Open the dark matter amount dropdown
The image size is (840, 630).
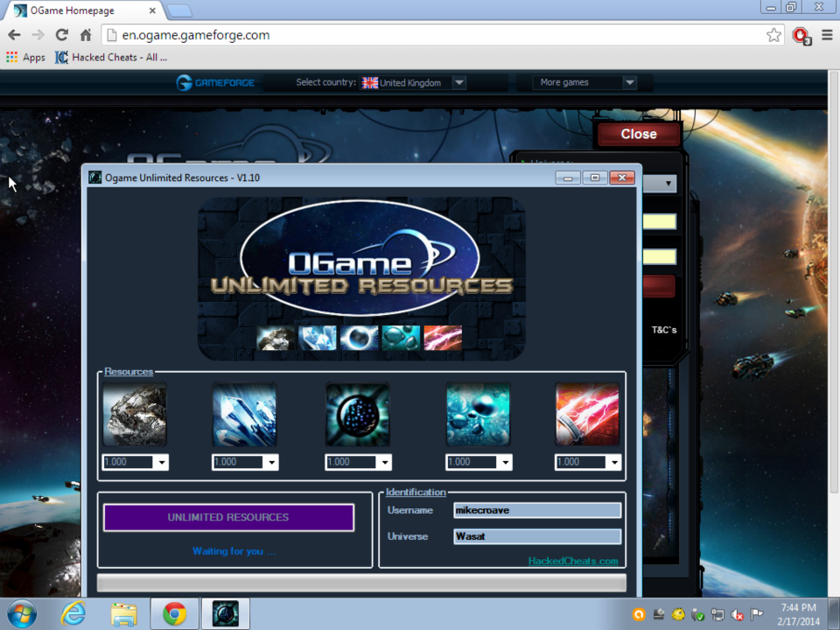click(384, 462)
